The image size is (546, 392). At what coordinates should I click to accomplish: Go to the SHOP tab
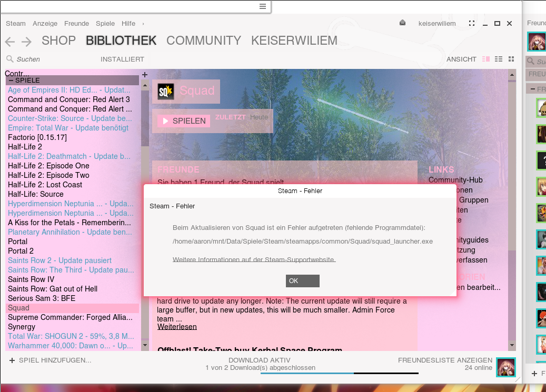click(x=58, y=41)
